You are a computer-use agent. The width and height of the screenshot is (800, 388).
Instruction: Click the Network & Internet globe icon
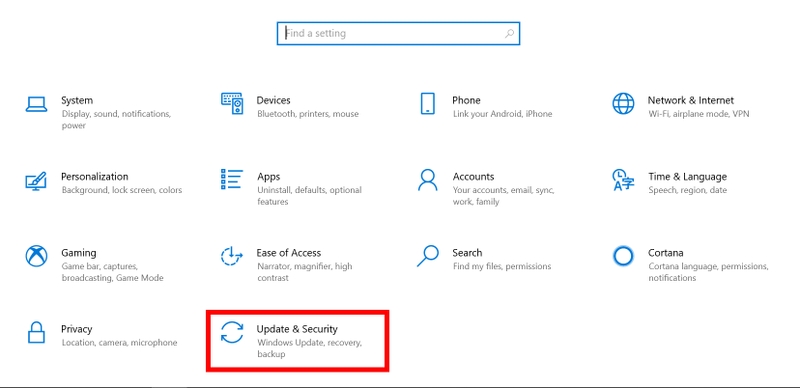click(x=623, y=104)
